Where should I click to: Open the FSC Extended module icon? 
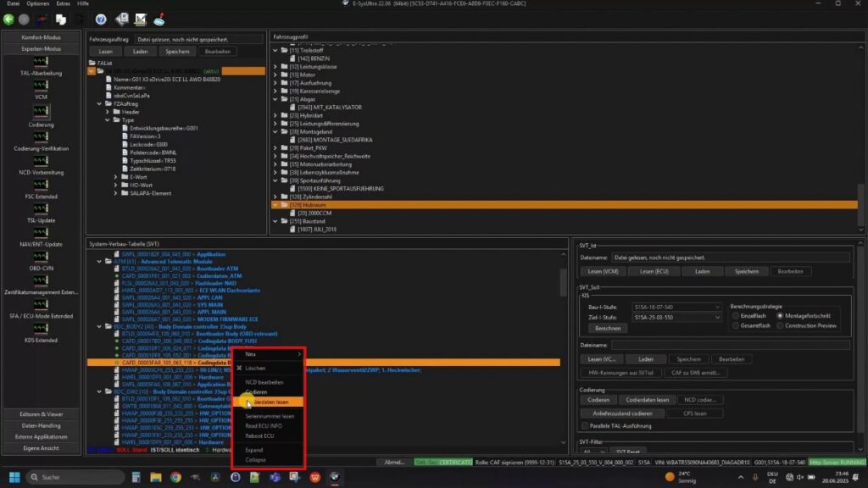[x=41, y=185]
